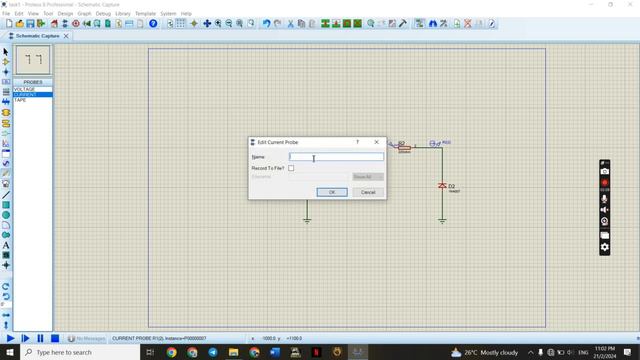Screen dimensions: 640x360
Task: Open the View menu
Action: [x=33, y=13]
